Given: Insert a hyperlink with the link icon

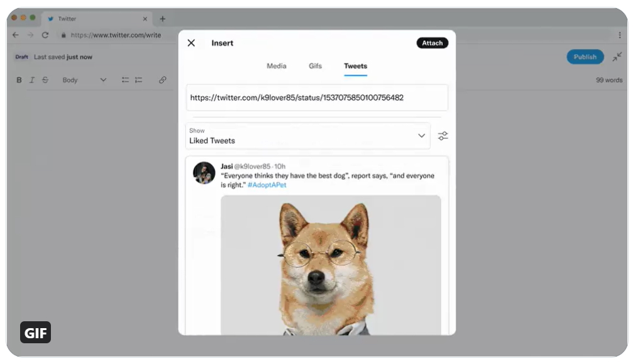Looking at the screenshot, I should coord(163,80).
